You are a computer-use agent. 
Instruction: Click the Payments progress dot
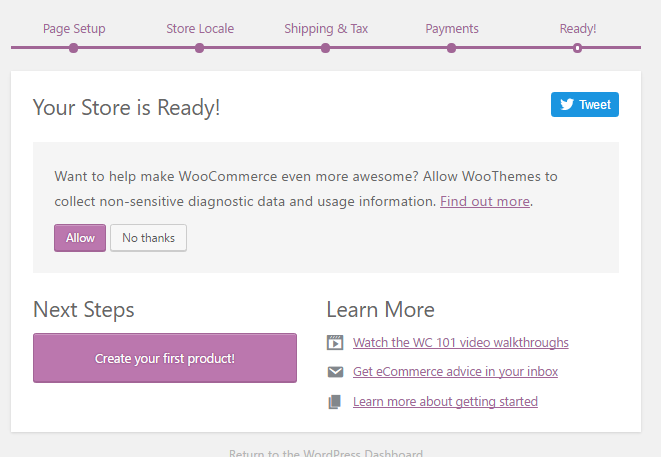click(451, 48)
